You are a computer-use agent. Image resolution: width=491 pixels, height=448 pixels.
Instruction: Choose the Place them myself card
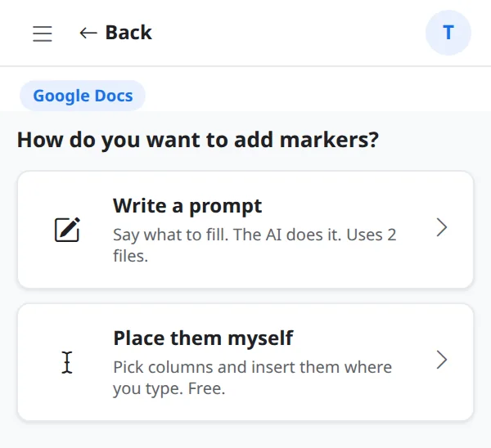click(x=245, y=362)
